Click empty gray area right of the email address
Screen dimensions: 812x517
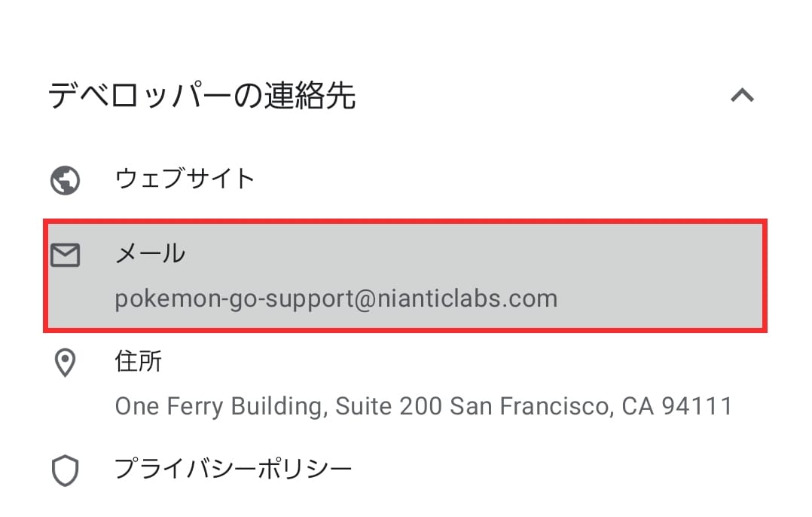tap(663, 298)
